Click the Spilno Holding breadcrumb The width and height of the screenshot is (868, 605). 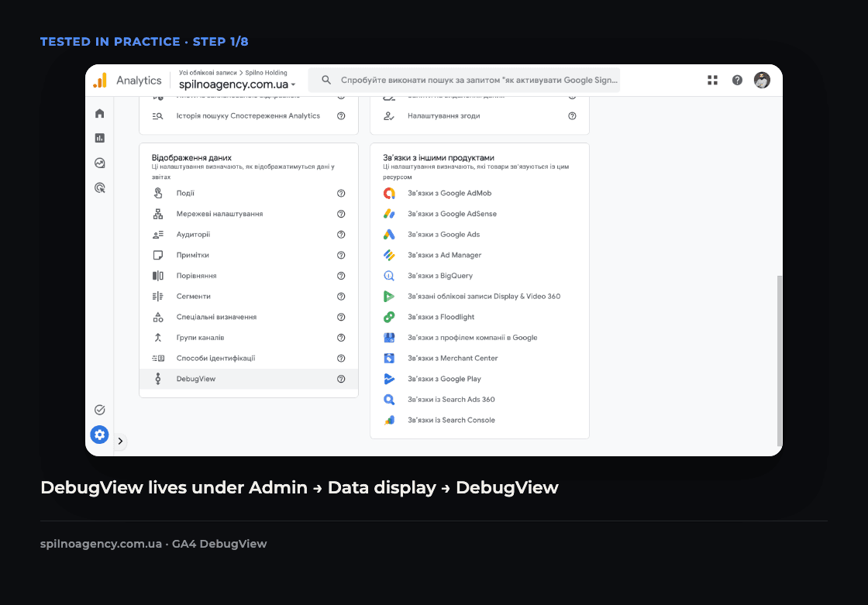pos(267,73)
